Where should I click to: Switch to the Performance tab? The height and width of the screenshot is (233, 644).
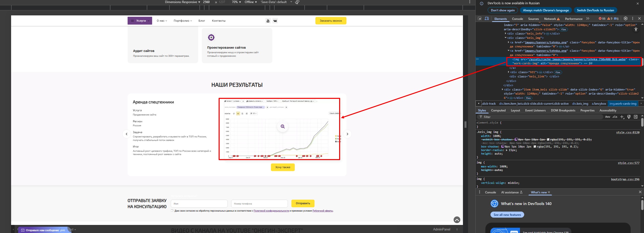(574, 19)
